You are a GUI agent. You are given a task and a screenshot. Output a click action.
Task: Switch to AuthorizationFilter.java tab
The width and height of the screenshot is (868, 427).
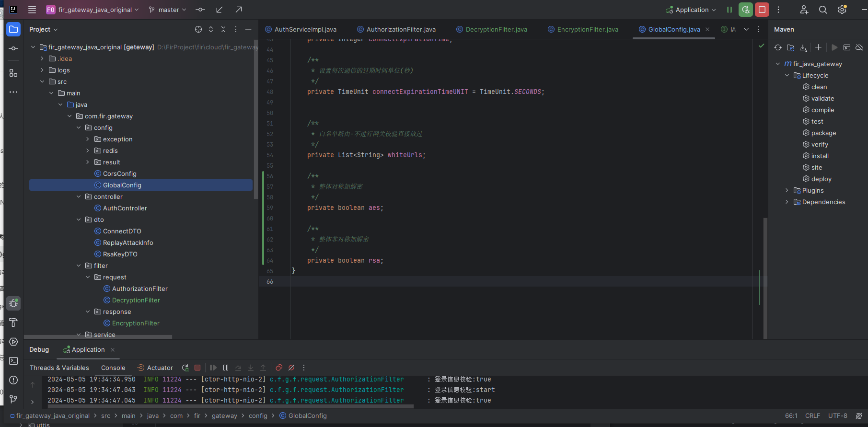396,29
